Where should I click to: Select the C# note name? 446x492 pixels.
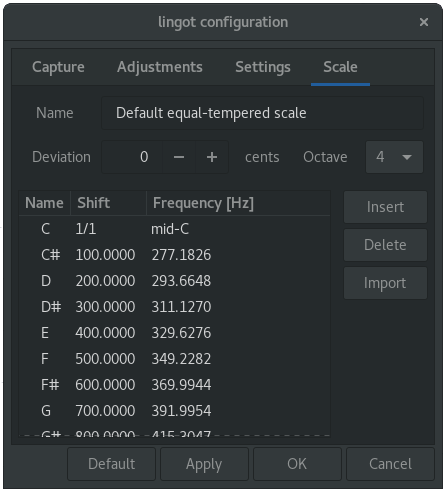pos(51,255)
